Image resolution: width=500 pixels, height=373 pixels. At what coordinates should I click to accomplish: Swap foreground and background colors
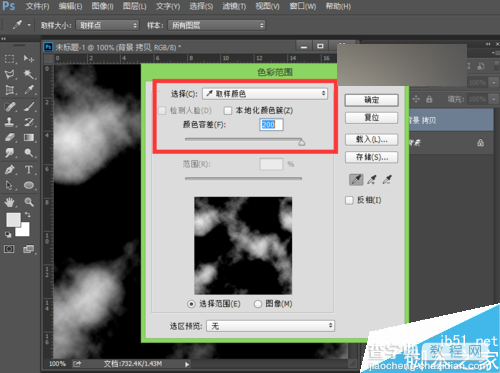(x=27, y=215)
